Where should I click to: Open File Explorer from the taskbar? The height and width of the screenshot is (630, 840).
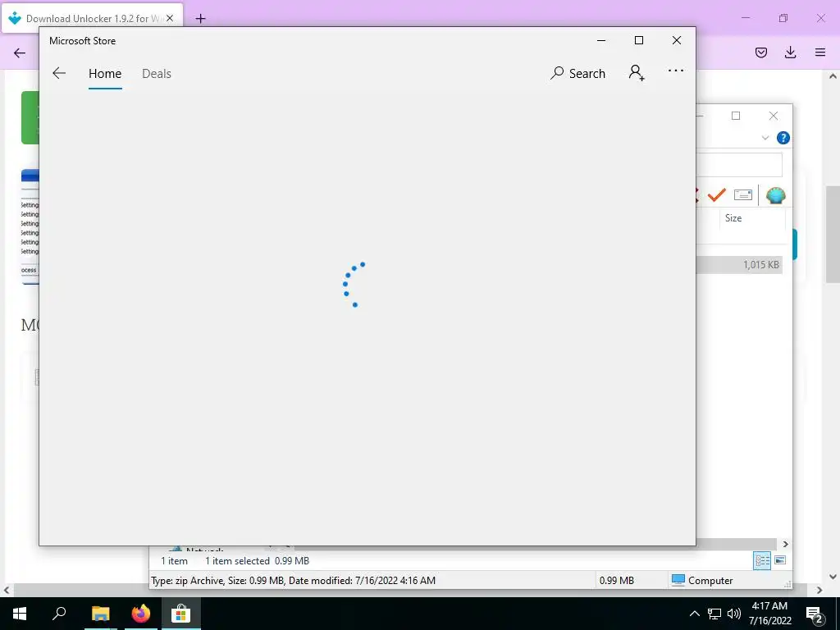(100, 614)
